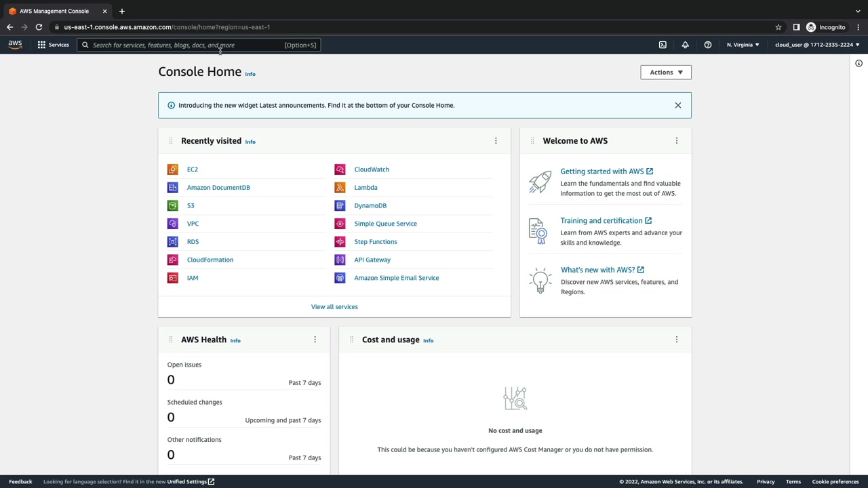This screenshot has width=868, height=488.
Task: Open Getting started with AWS
Action: point(607,171)
